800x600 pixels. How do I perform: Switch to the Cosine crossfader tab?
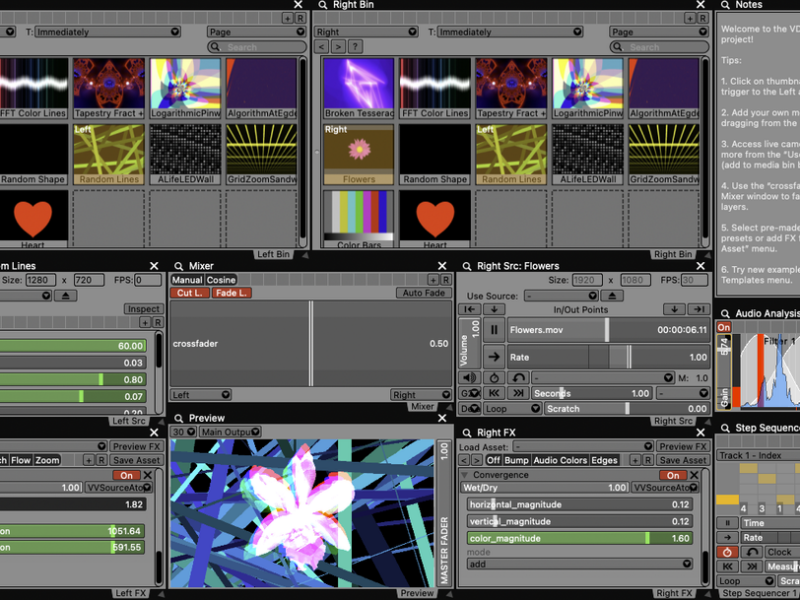(221, 280)
